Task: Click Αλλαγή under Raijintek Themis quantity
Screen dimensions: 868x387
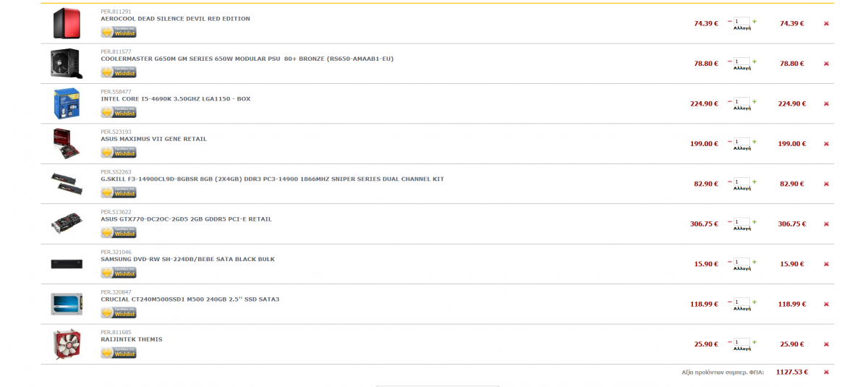Action: coord(742,349)
